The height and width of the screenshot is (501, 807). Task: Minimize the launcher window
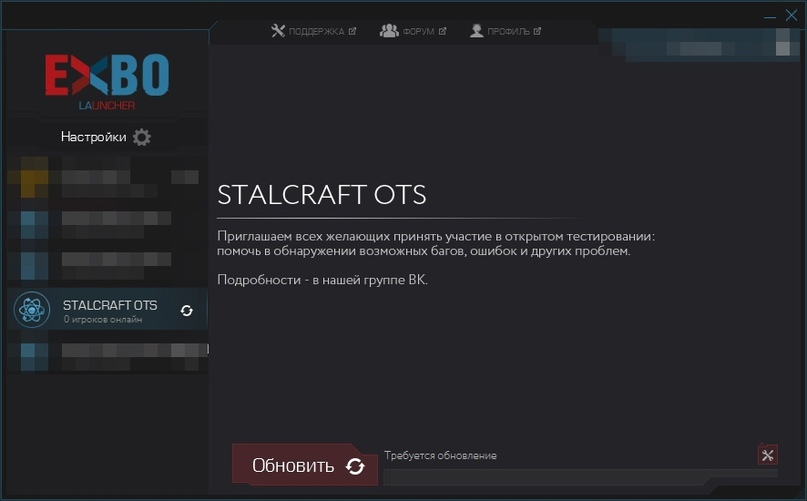click(x=769, y=16)
